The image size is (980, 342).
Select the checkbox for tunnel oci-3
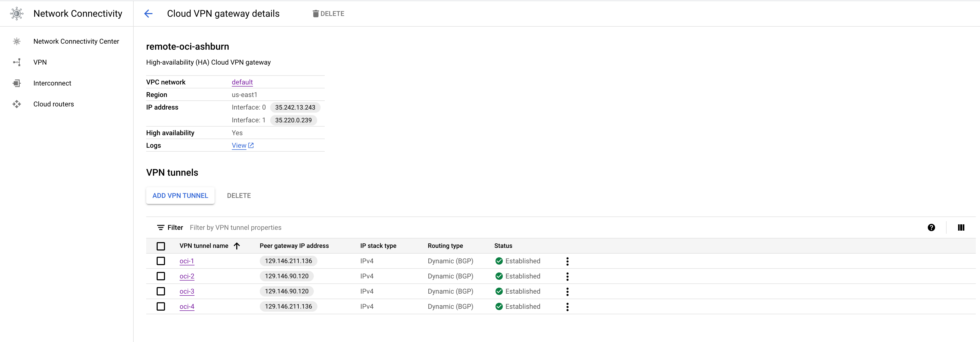(x=161, y=291)
